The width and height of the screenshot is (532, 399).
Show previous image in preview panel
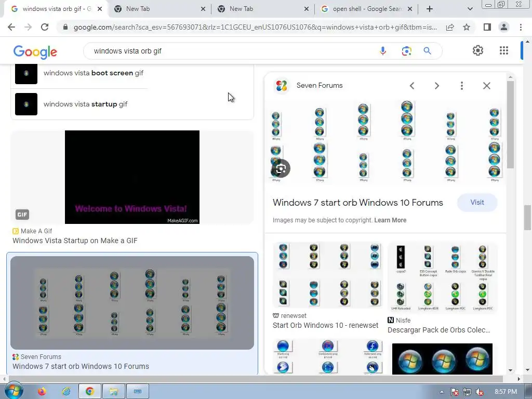click(x=412, y=86)
